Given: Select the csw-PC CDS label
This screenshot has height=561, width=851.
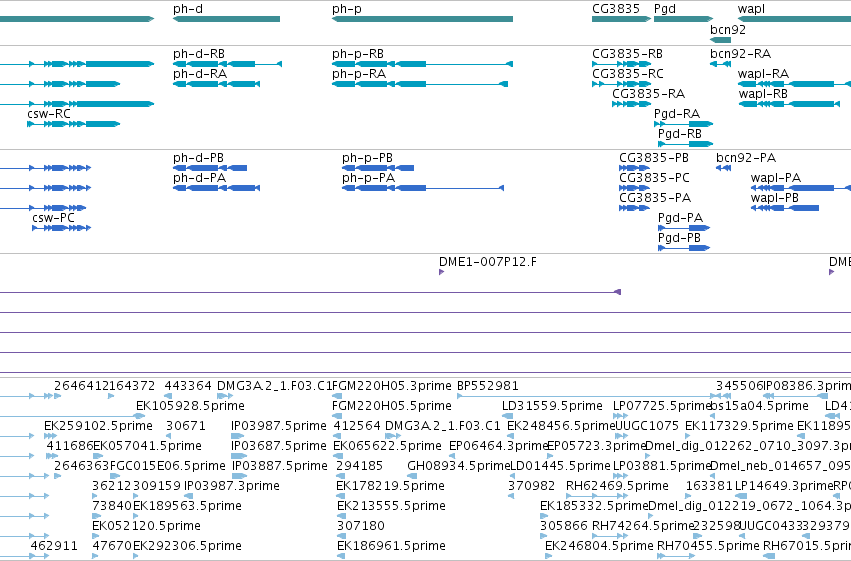Looking at the screenshot, I should point(53,218).
